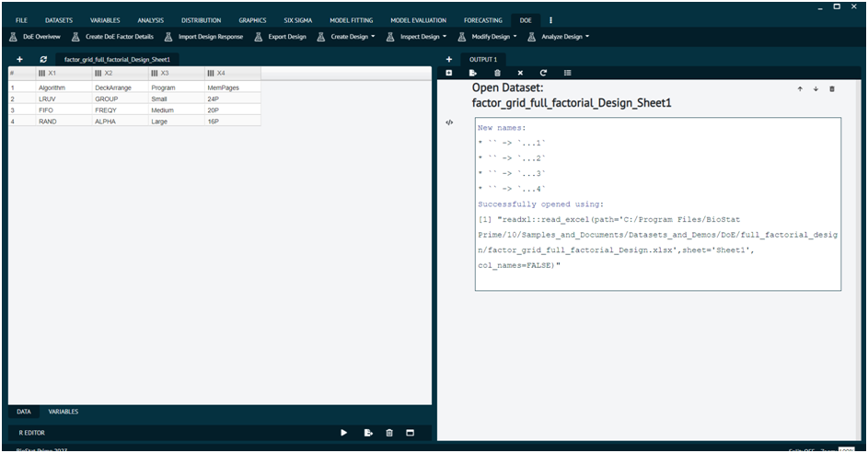Click the X icon in output toolbar
Viewport: 868px width, 453px height.
point(520,73)
